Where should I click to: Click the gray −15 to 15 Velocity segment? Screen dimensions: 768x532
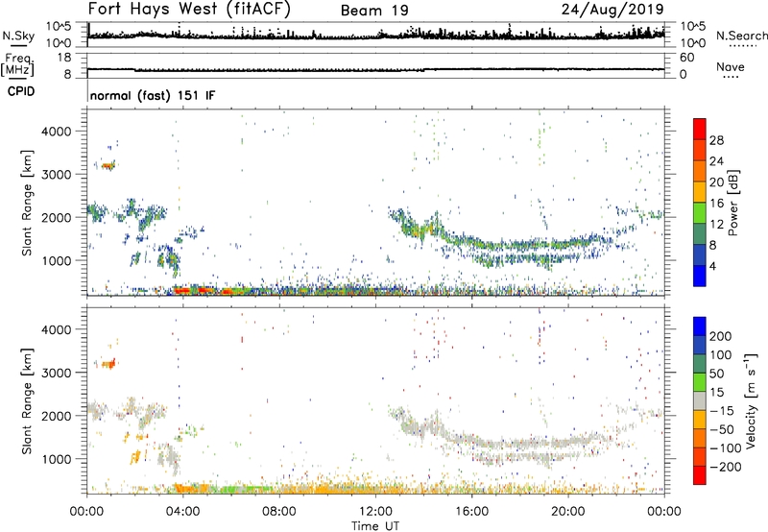pyautogui.click(x=700, y=400)
